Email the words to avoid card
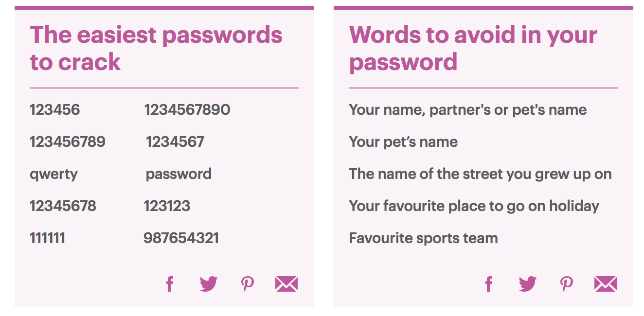 (606, 284)
